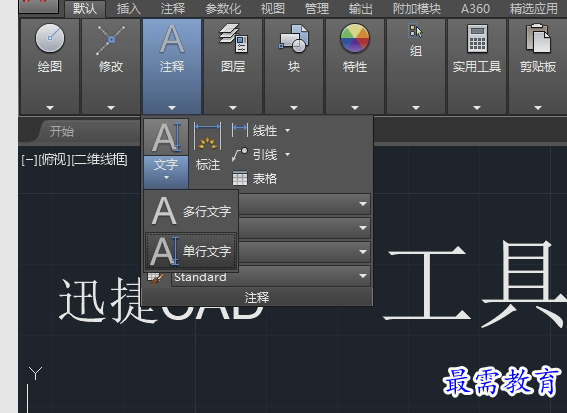The width and height of the screenshot is (567, 413).
Task: Click the large 文字 text tool icon
Action: click(x=166, y=137)
